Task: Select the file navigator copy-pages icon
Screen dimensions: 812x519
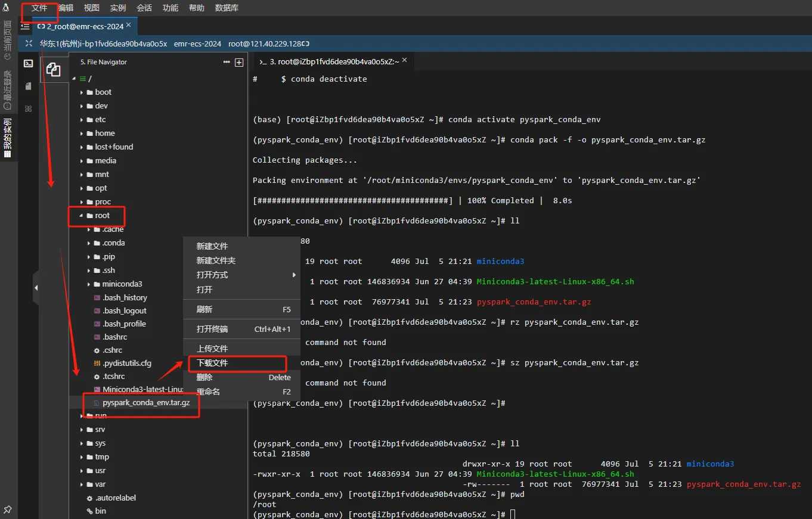Action: (x=54, y=70)
